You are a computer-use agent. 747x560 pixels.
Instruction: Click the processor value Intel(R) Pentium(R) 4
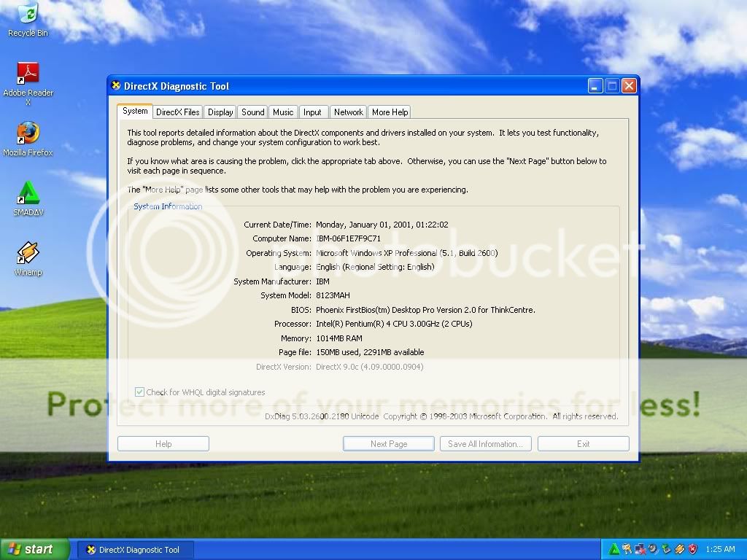pos(394,324)
